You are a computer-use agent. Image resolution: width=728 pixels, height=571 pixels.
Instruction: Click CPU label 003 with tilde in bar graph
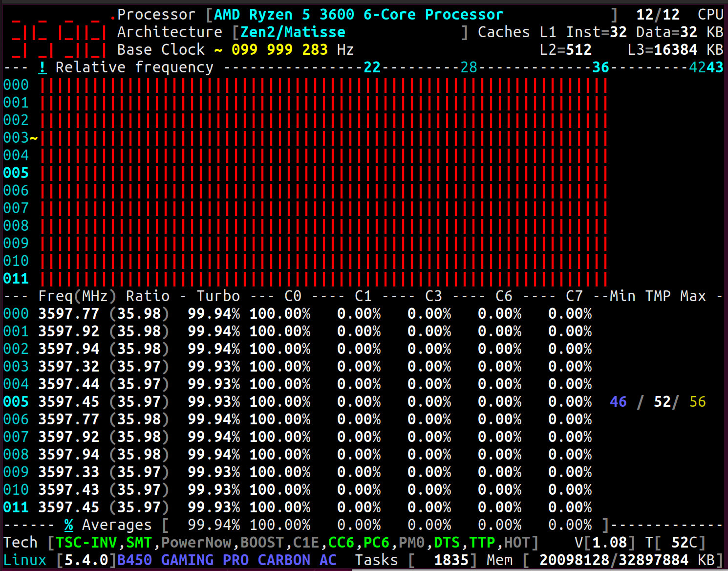(21, 138)
